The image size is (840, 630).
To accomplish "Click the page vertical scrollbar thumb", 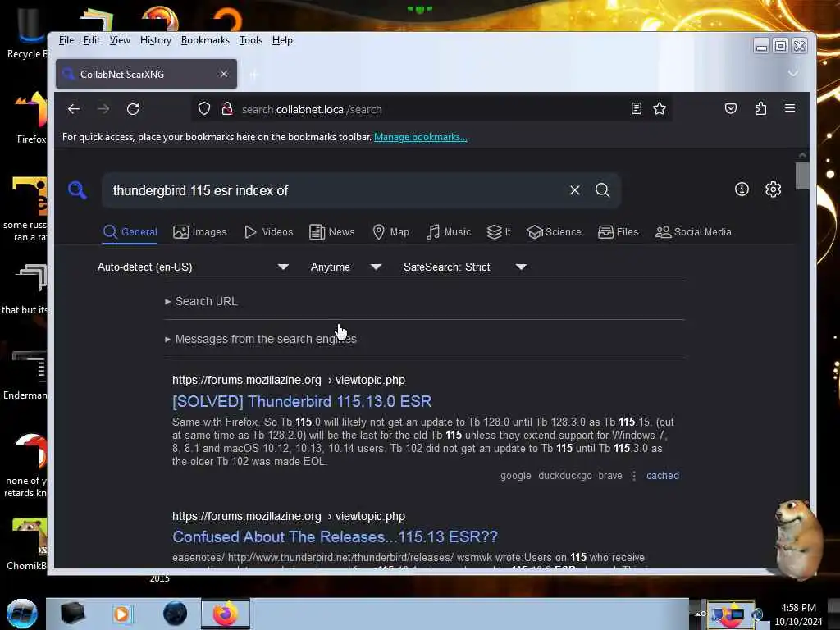I will point(802,176).
